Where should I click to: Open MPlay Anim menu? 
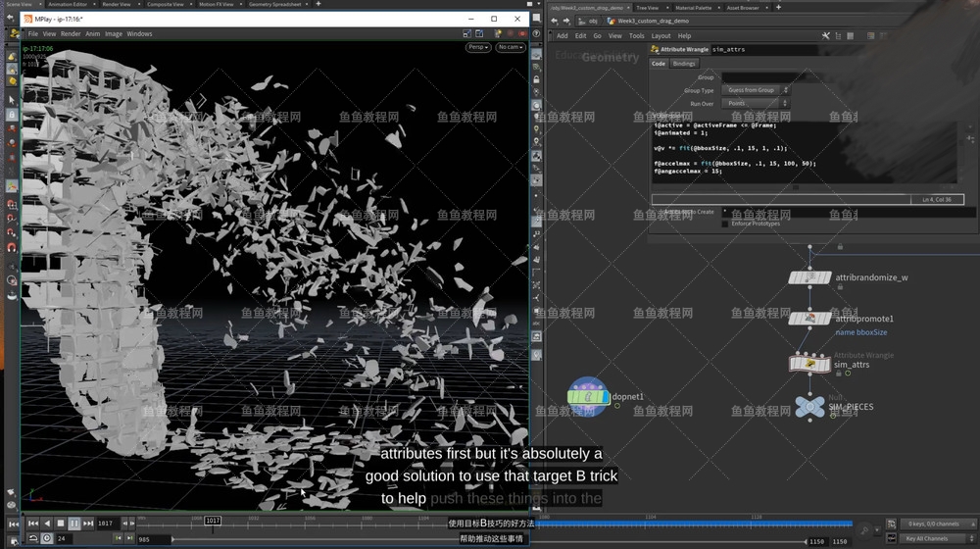tap(92, 33)
